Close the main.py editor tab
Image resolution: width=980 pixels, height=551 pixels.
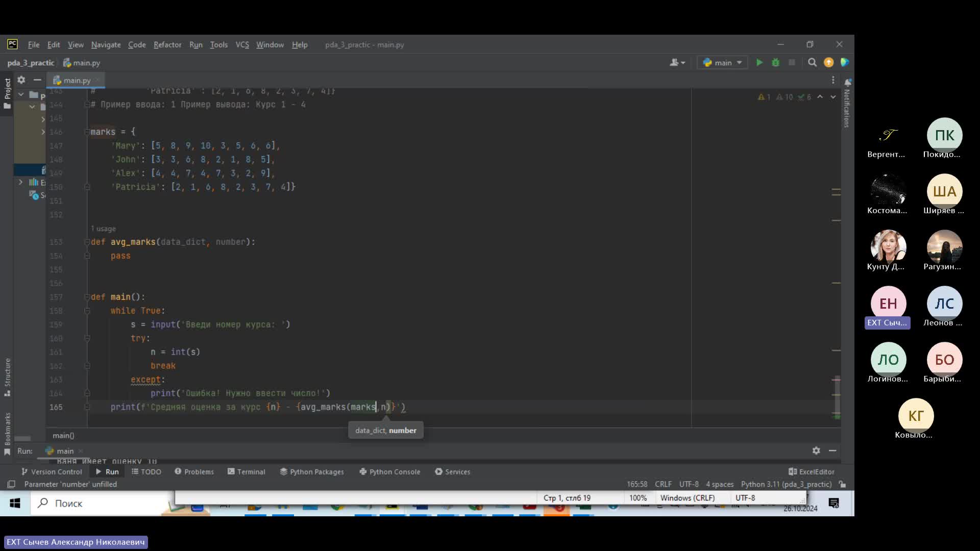pyautogui.click(x=97, y=80)
